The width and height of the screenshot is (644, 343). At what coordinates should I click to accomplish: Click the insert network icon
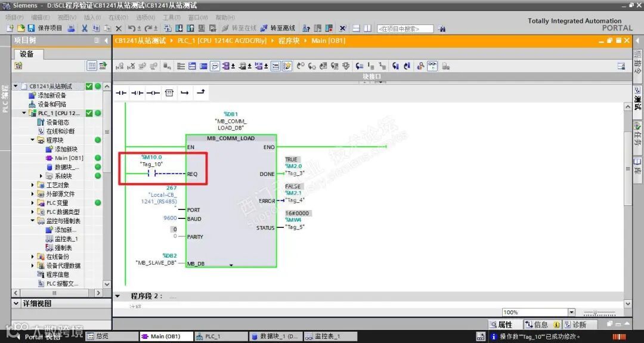tap(119, 66)
